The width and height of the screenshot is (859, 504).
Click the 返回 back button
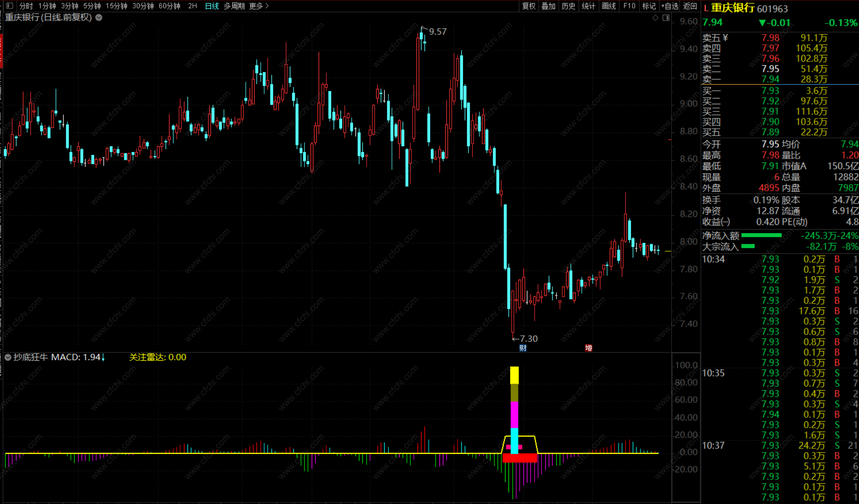coord(690,6)
